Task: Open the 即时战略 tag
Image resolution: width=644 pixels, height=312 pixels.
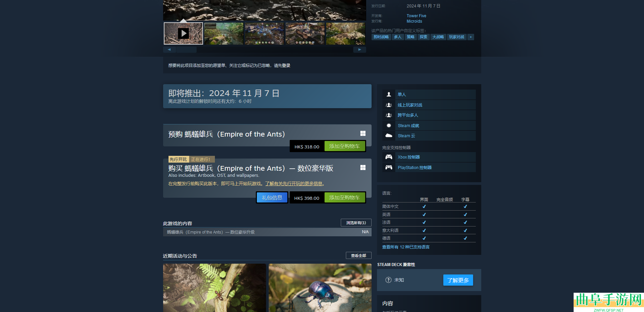Action: [x=381, y=37]
